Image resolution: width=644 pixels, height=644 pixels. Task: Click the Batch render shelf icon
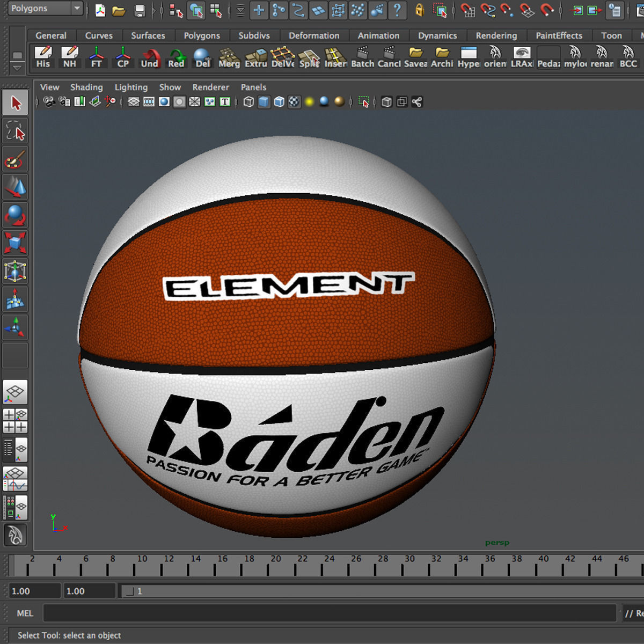[x=363, y=58]
